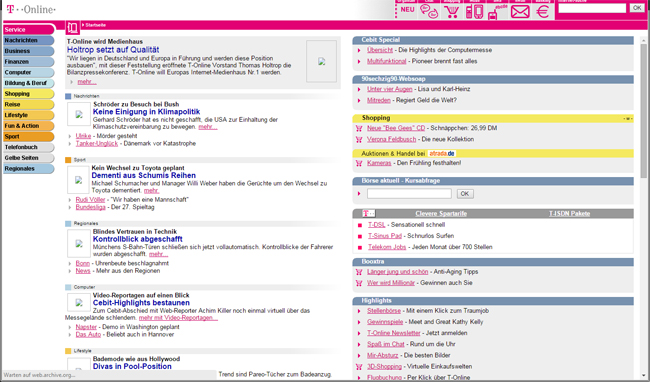Open mehr mit Video-Reportagen link
The image size is (650, 382).
[x=178, y=318]
